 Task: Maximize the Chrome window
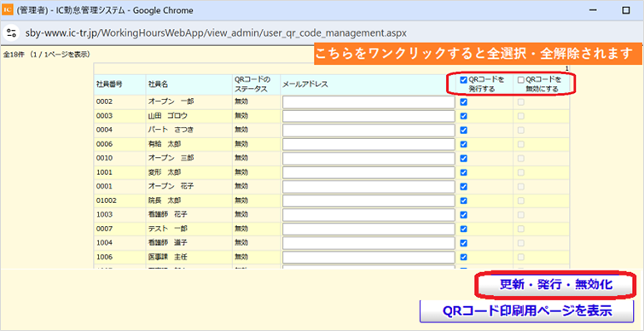[x=626, y=11]
